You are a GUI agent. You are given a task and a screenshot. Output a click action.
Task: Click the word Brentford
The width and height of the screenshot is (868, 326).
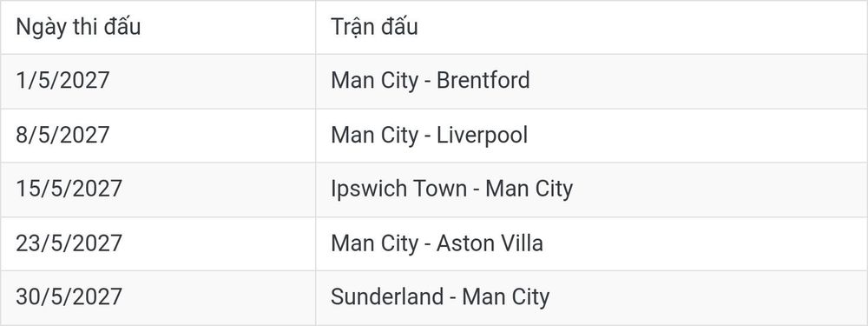[x=483, y=80]
